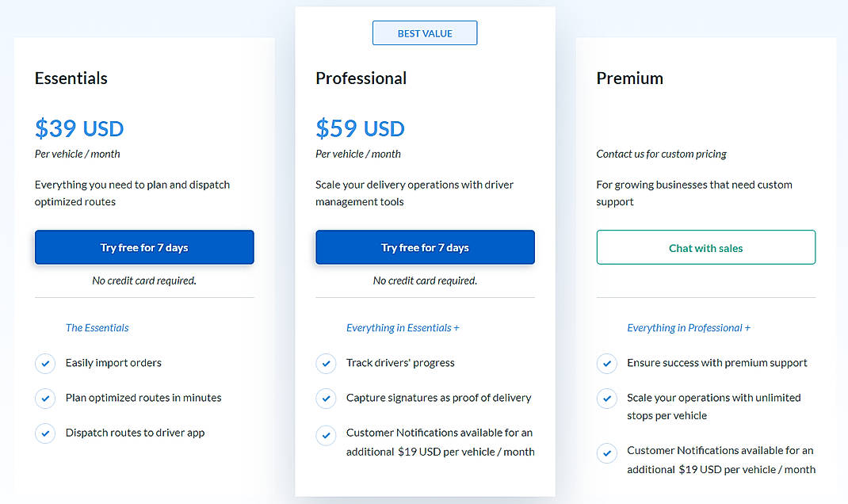Click Professional's Customer Notifications check icon
This screenshot has width=848, height=504.
click(326, 436)
